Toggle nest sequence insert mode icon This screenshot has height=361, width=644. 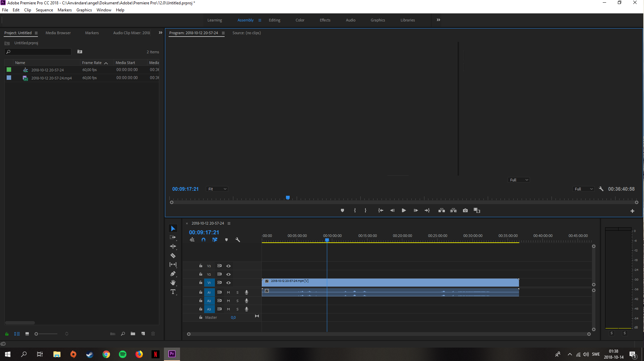(x=192, y=240)
